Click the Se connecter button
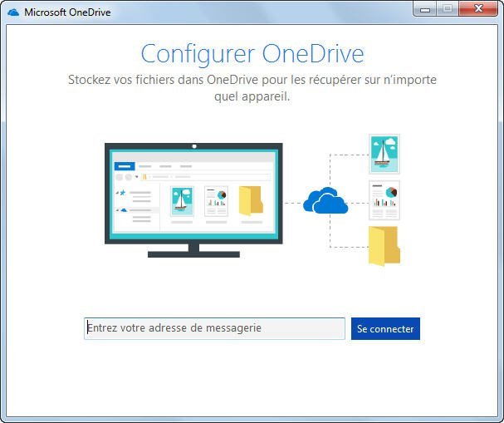504x423 pixels. (385, 328)
